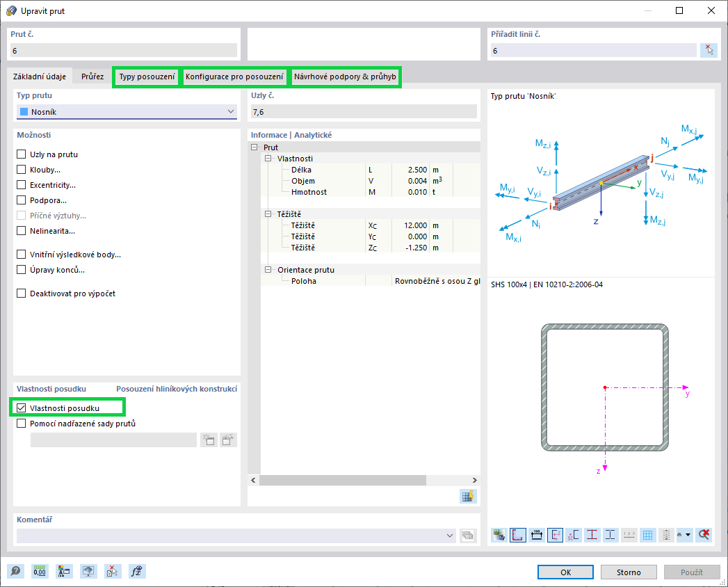Toggle the shear center SC icon
Viewport: 728px width, 587px height.
click(x=574, y=535)
